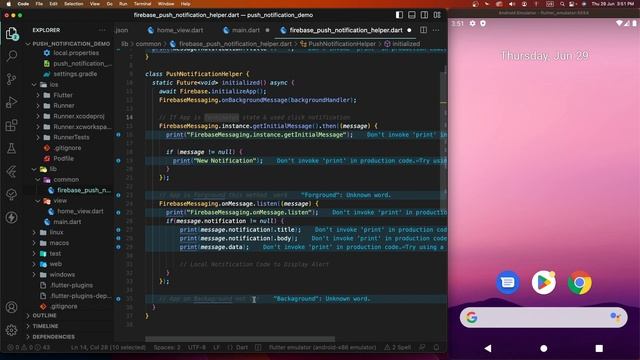Open Explorer more actions ellipsis

102,30
